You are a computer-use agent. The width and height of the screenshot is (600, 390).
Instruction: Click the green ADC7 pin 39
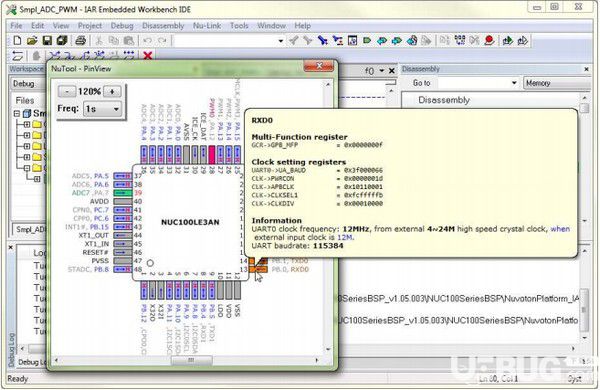122,193
